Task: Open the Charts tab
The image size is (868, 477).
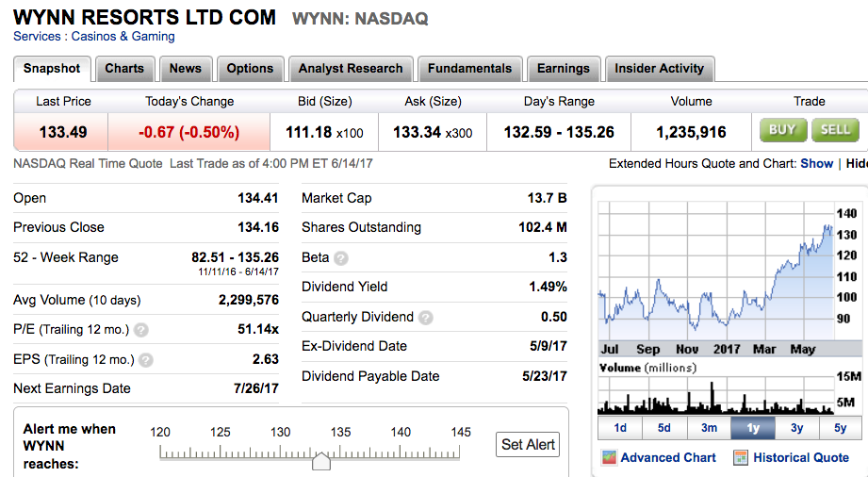Action: [124, 69]
